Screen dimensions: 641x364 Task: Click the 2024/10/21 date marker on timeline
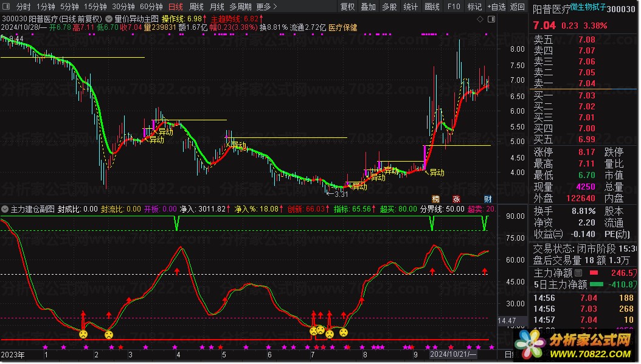pos(452,355)
